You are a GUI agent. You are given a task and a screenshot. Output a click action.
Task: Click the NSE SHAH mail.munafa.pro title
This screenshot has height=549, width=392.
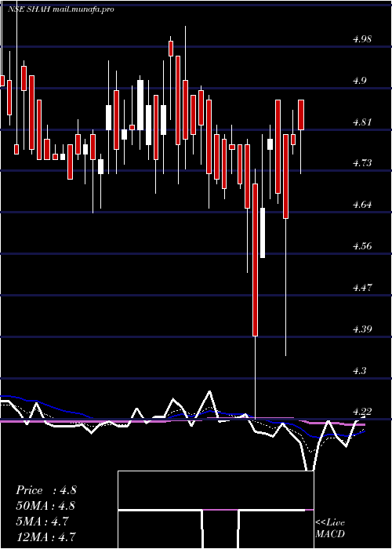coord(61,9)
